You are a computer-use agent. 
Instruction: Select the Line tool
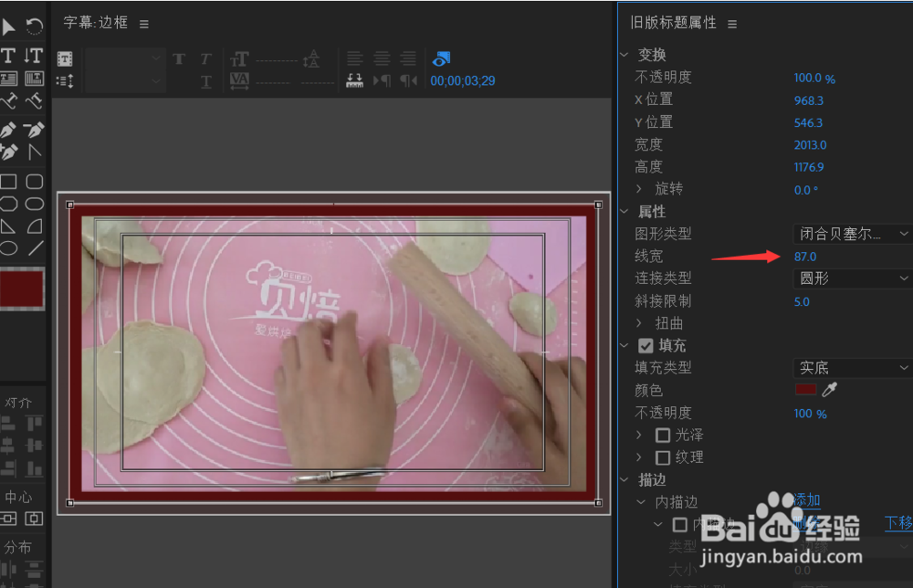tap(35, 248)
